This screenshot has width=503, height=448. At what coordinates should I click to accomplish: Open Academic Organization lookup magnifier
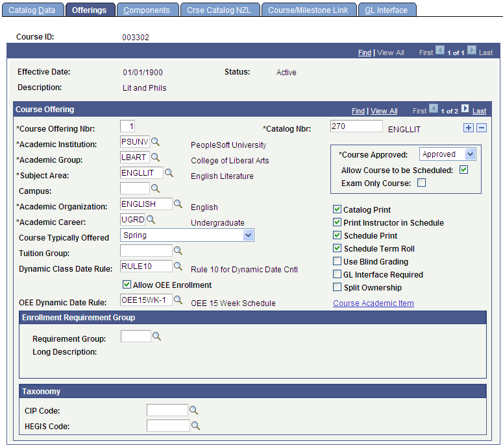click(x=178, y=204)
